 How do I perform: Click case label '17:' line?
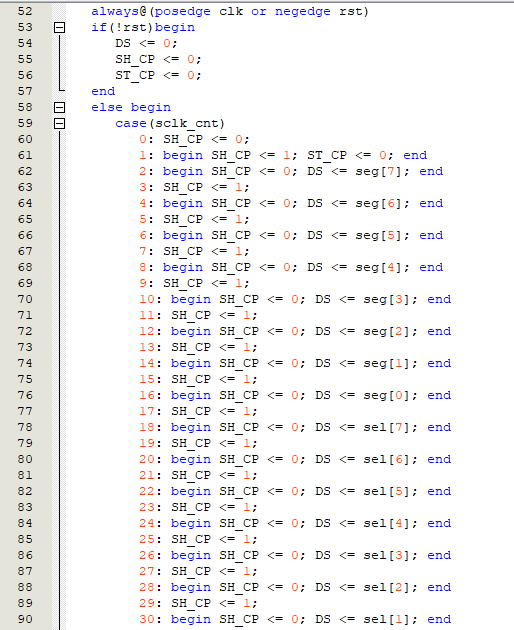pos(198,411)
